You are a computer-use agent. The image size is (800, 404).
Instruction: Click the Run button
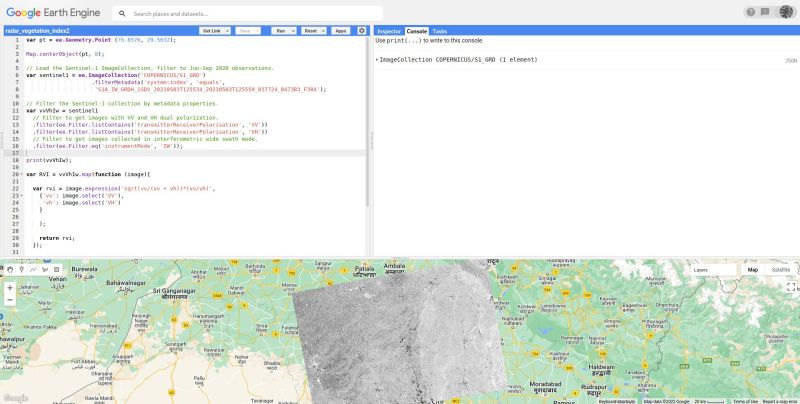coord(281,31)
